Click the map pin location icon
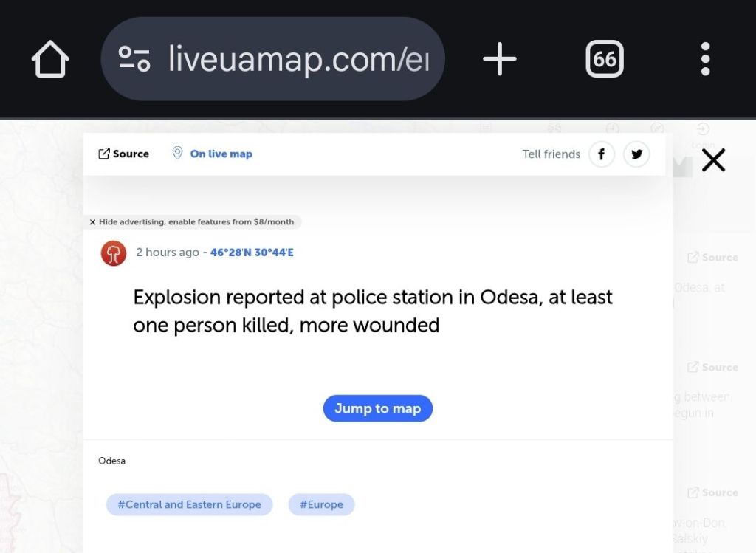 point(177,153)
